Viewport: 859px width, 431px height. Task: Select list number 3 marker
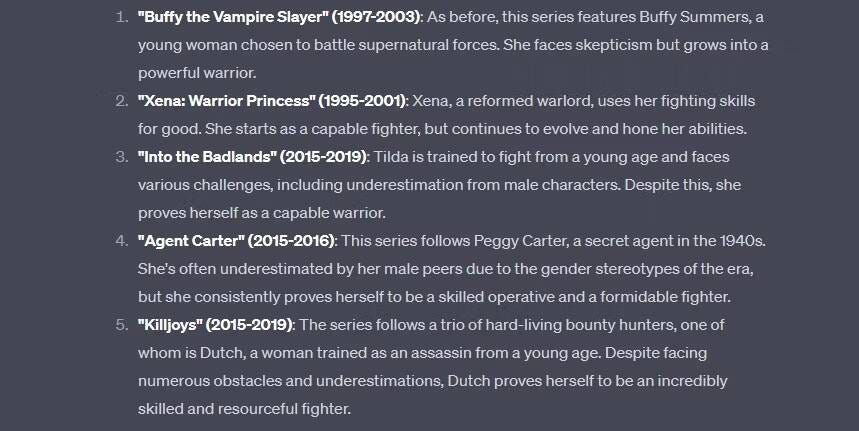click(122, 157)
